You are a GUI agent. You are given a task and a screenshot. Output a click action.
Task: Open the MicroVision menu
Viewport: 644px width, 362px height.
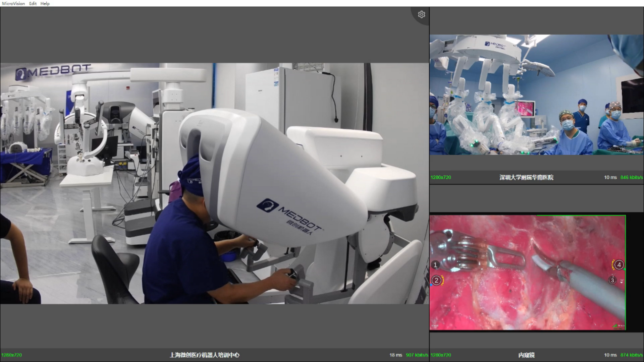(x=13, y=3)
